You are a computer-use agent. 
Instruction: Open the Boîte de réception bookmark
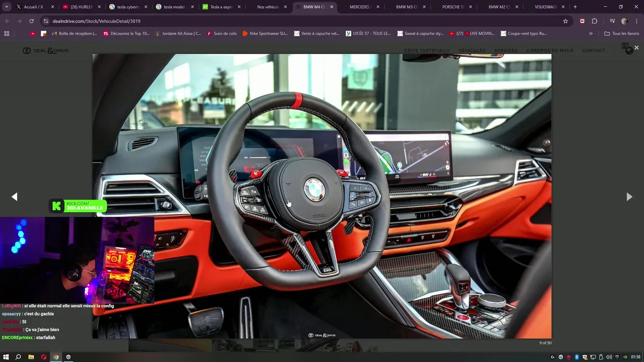pyautogui.click(x=74, y=33)
